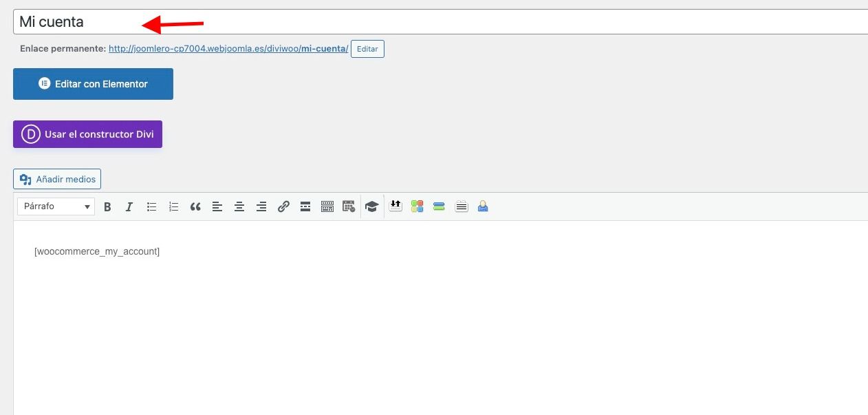Insert the Read More tag

click(x=305, y=206)
